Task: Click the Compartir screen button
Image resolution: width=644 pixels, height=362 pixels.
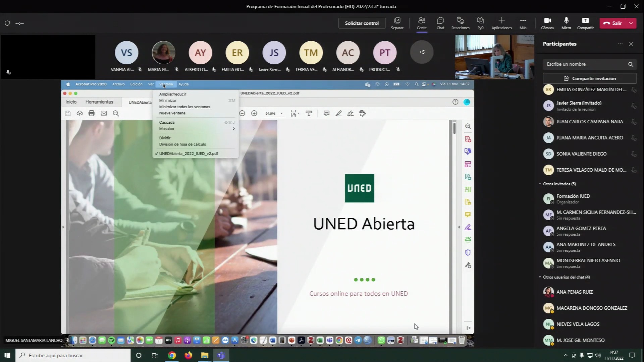Action: pyautogui.click(x=585, y=23)
